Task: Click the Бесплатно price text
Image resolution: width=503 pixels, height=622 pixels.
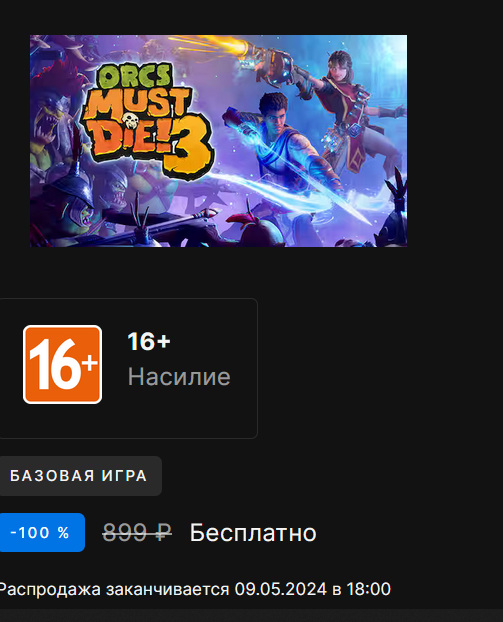Action: click(253, 532)
